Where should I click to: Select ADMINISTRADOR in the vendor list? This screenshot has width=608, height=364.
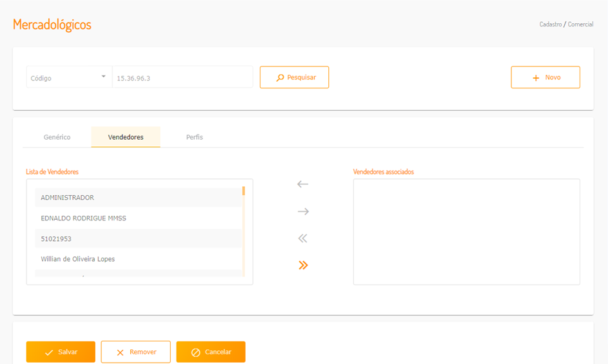138,198
